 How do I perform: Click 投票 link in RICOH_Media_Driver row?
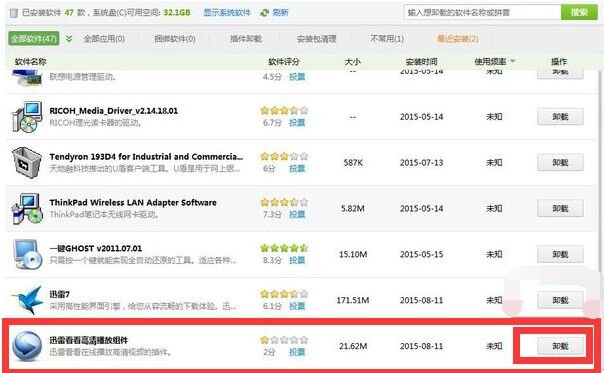[297, 123]
